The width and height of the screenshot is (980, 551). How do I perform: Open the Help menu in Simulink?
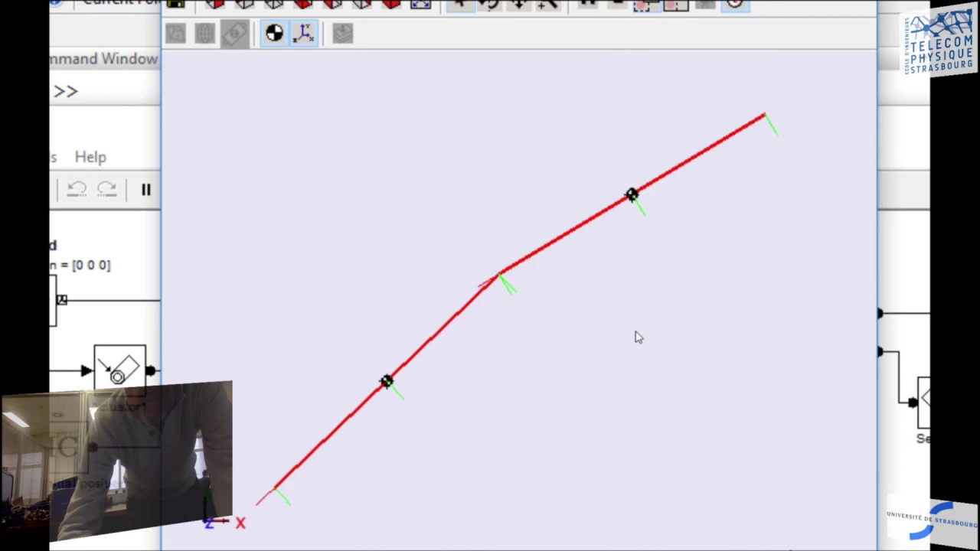[90, 157]
